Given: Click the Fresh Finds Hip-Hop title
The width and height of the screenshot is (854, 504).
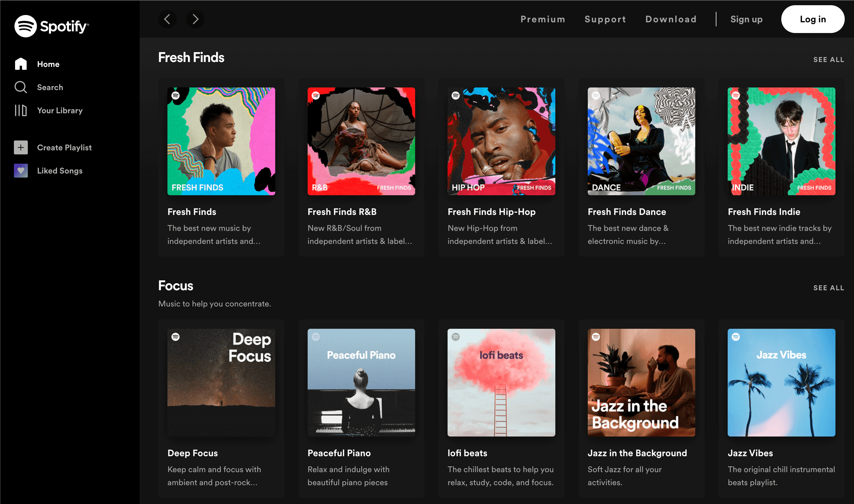Looking at the screenshot, I should (492, 212).
